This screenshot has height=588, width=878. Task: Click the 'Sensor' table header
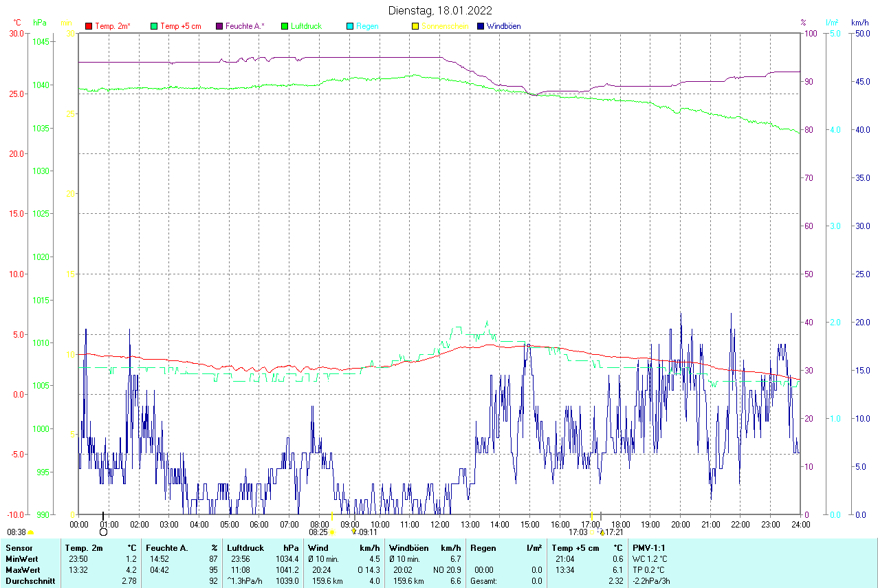click(19, 548)
